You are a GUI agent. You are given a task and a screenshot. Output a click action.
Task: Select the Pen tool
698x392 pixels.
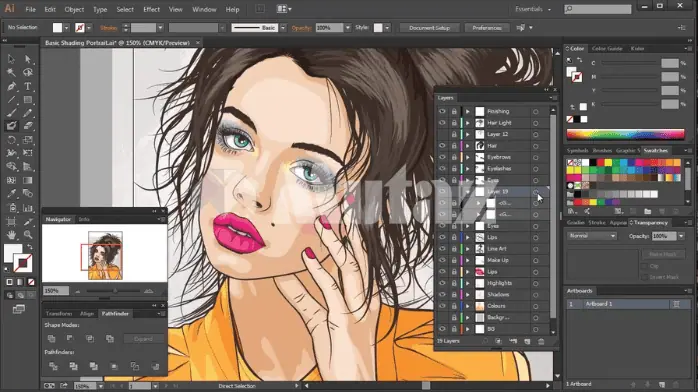pos(11,86)
